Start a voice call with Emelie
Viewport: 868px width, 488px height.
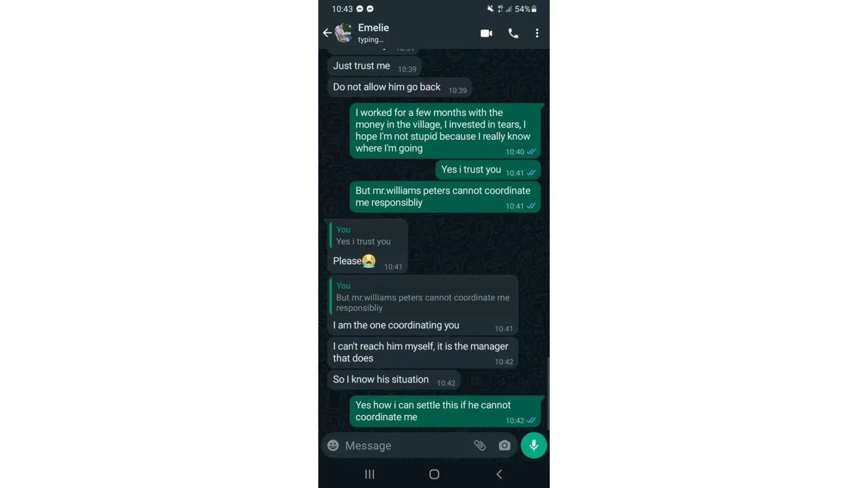tap(513, 33)
